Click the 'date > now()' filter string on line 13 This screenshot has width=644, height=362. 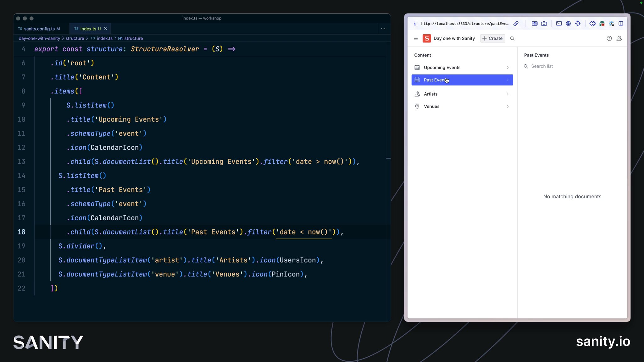[x=320, y=162]
